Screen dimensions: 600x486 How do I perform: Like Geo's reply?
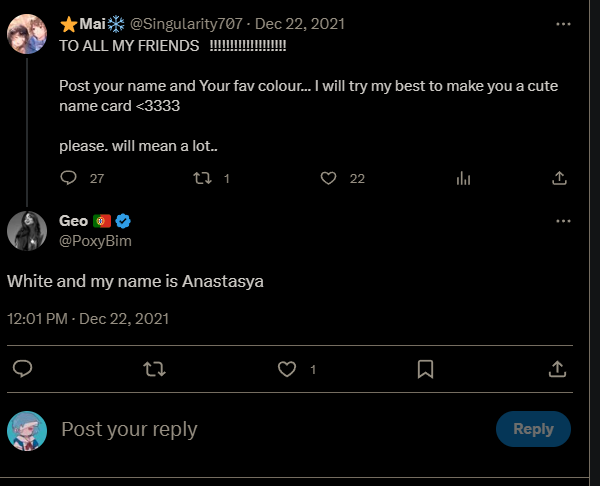pos(287,369)
